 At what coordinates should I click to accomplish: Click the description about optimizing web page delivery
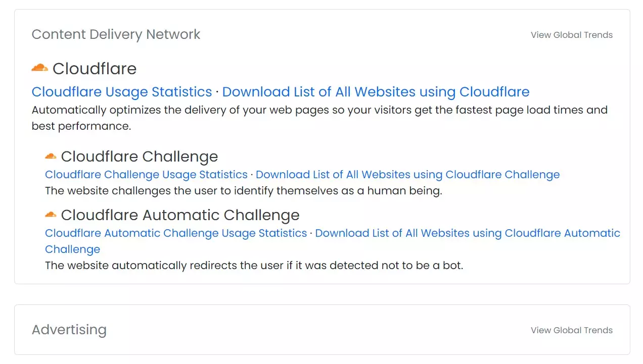point(319,110)
